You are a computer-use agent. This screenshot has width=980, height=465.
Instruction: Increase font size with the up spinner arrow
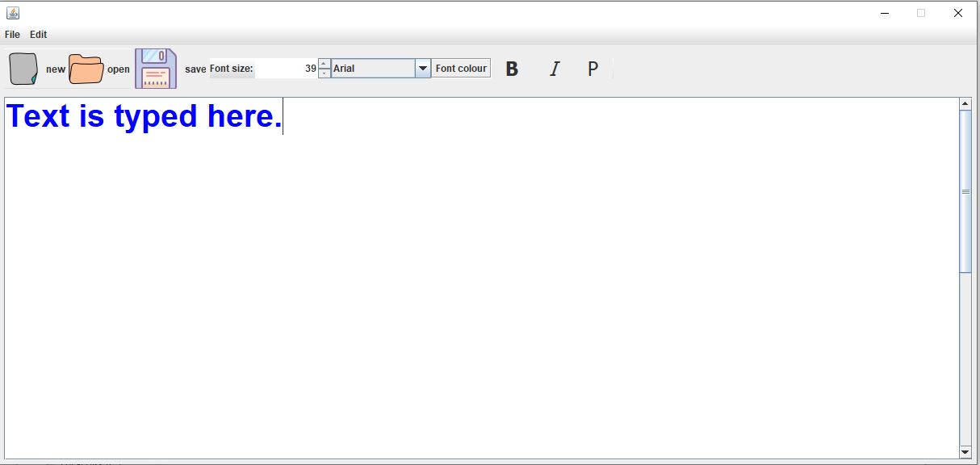(325, 64)
